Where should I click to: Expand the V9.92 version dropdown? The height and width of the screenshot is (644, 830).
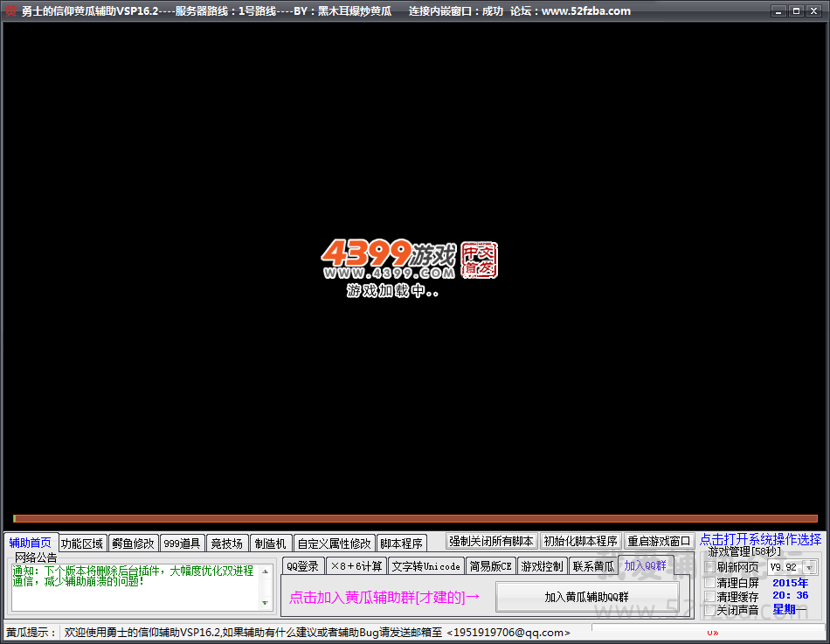[809, 567]
